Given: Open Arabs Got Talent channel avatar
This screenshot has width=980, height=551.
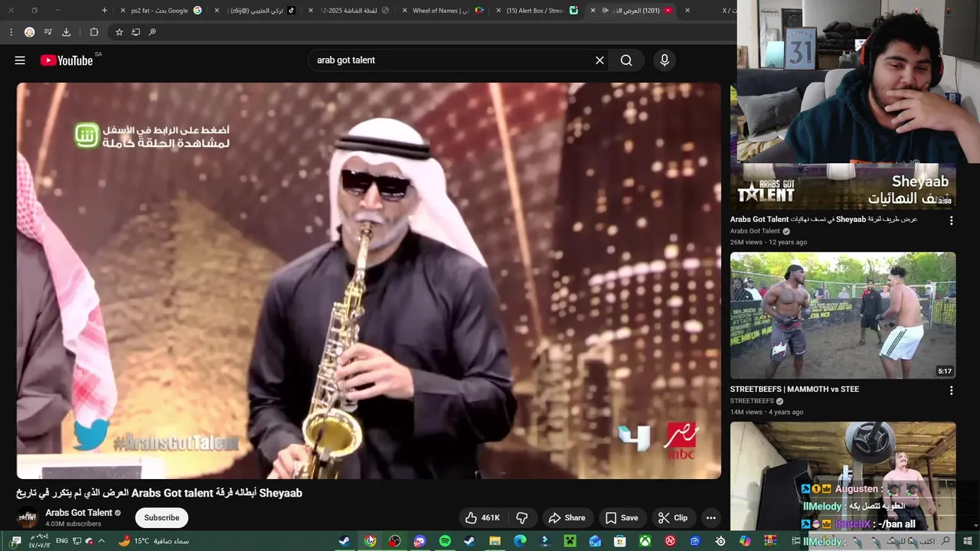Looking at the screenshot, I should point(28,517).
